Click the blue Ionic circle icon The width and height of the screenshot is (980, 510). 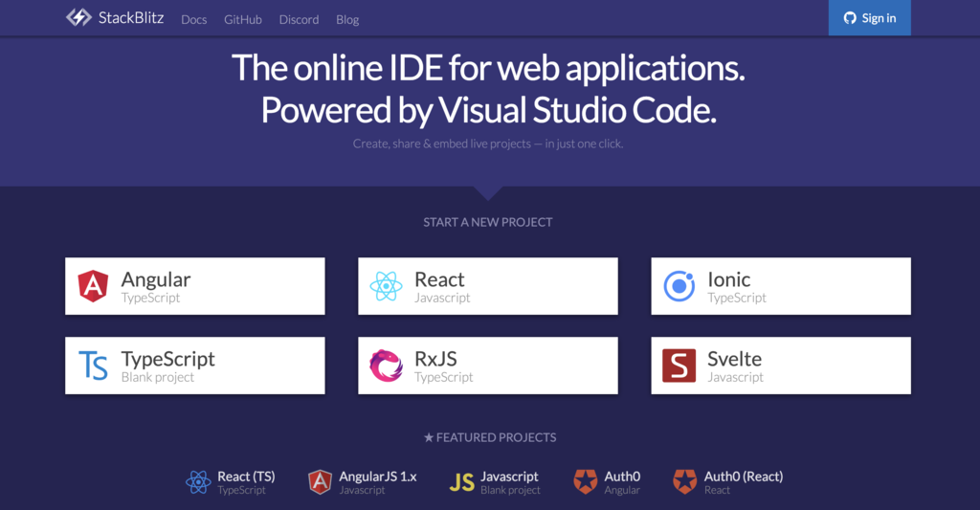pos(679,286)
